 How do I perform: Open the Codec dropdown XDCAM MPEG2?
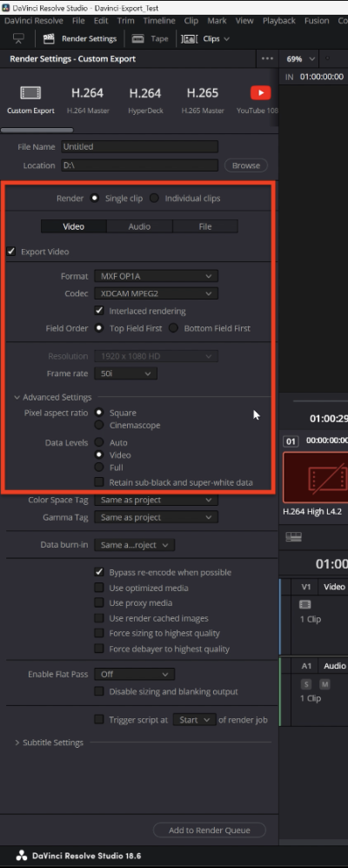156,293
